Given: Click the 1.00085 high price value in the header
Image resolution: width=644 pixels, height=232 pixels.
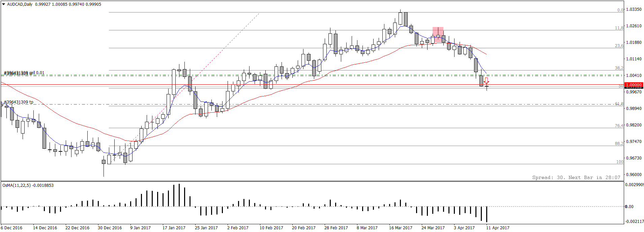Looking at the screenshot, I should pos(60,4).
